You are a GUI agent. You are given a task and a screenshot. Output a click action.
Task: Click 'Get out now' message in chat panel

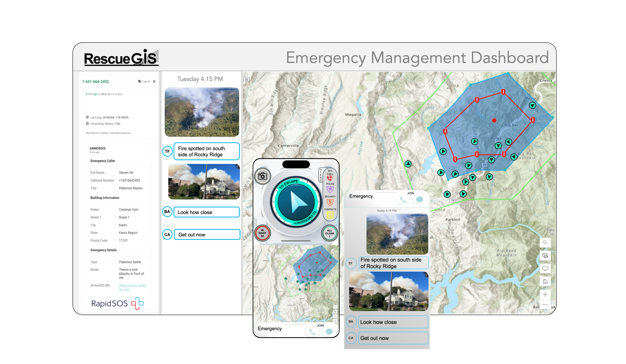[x=393, y=338]
